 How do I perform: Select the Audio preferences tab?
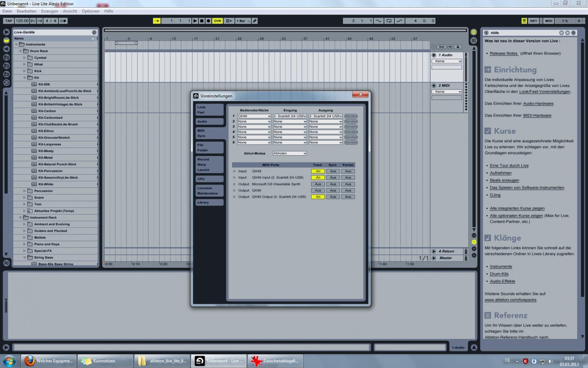210,121
